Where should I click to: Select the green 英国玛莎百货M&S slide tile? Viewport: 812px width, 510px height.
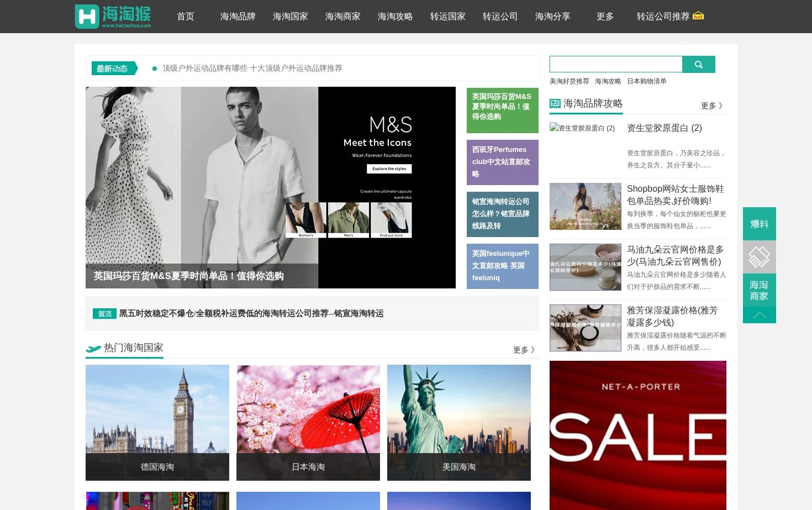(x=503, y=111)
